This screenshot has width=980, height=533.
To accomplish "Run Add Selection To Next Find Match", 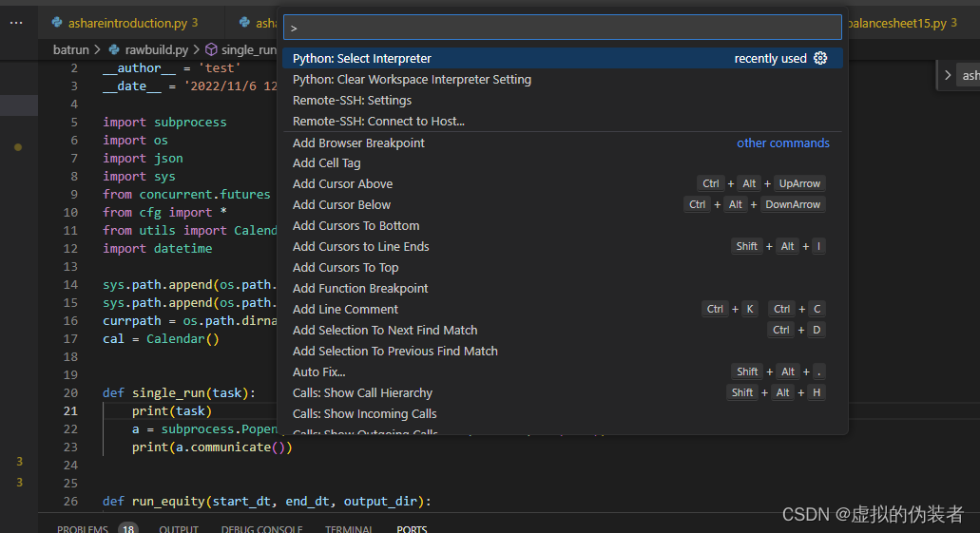I will (562, 330).
